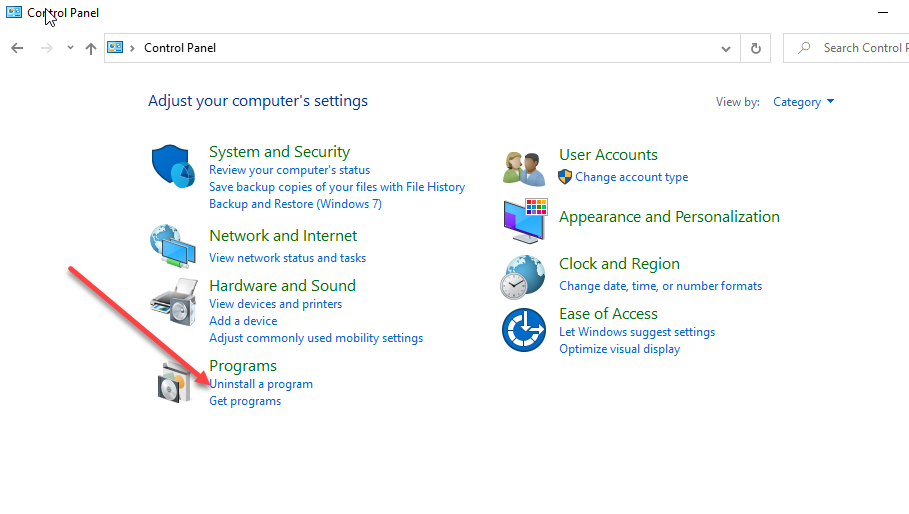
Task: Open the Programs category heading
Action: click(243, 366)
